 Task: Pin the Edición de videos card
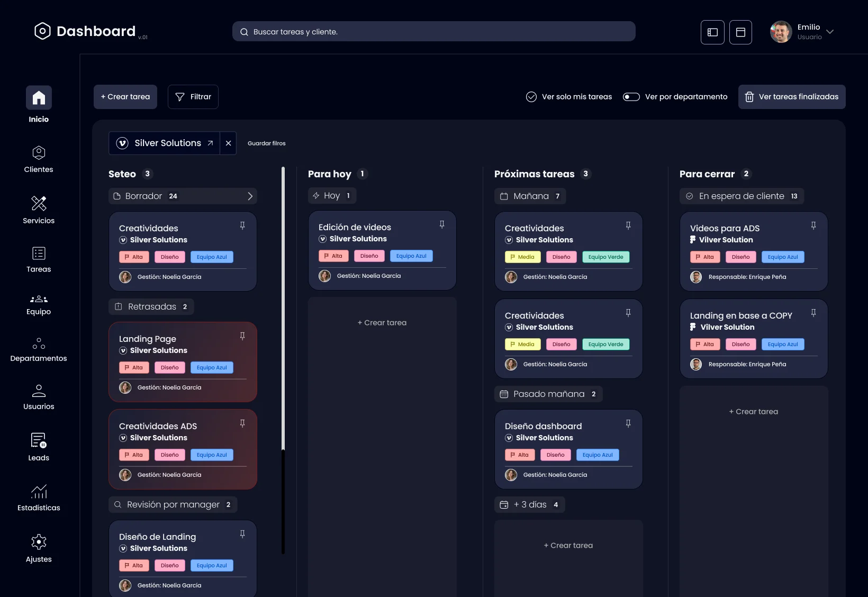click(x=442, y=224)
